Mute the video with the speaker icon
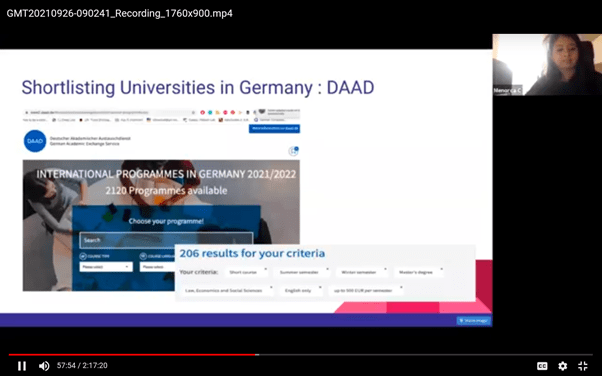This screenshot has width=602, height=376. (44, 366)
